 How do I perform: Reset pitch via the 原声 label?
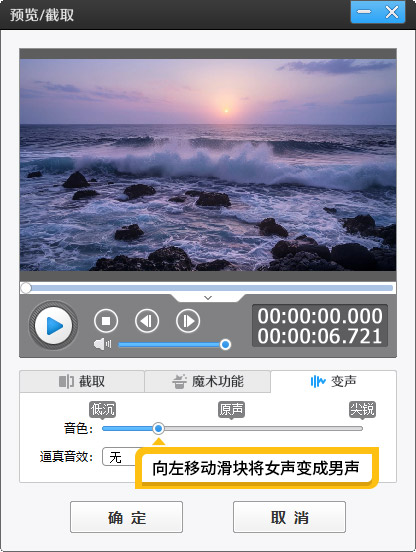coord(231,409)
